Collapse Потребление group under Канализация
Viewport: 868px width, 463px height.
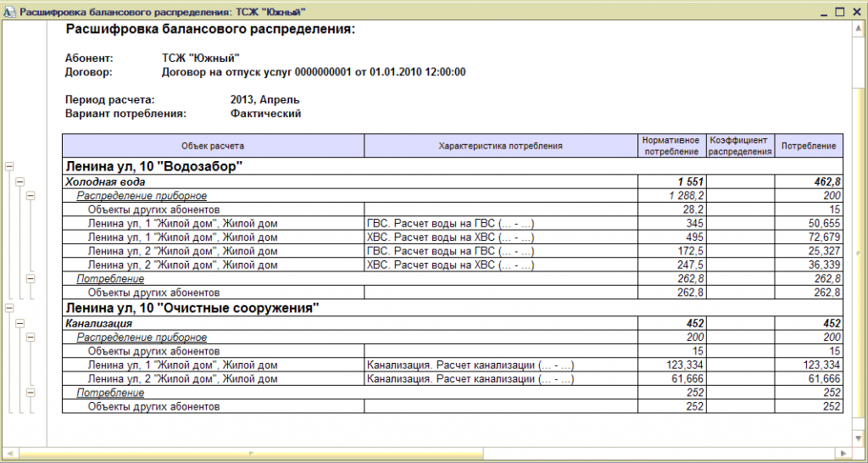tap(31, 393)
